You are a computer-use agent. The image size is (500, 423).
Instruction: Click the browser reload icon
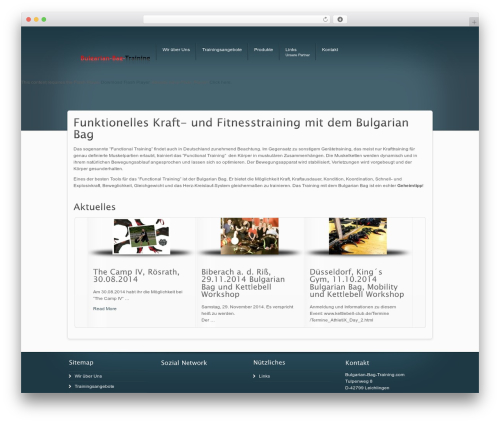(x=325, y=20)
